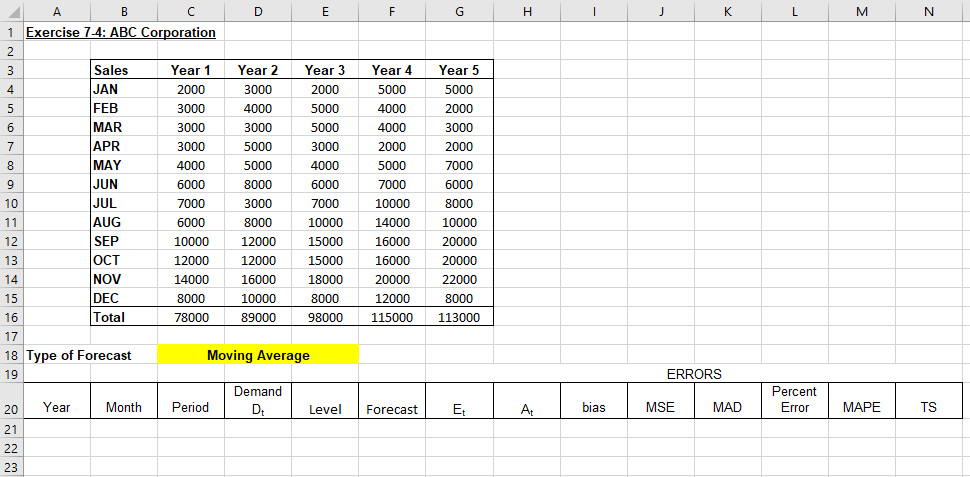Click the 'Forecast' column header in row 20
The image size is (970, 477).
(x=392, y=401)
